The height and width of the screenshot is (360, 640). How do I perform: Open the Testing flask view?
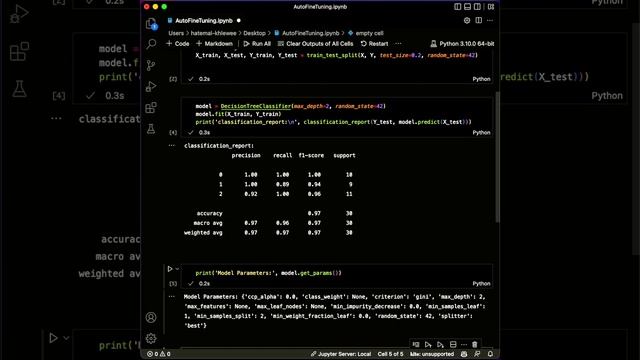pyautogui.click(x=151, y=129)
